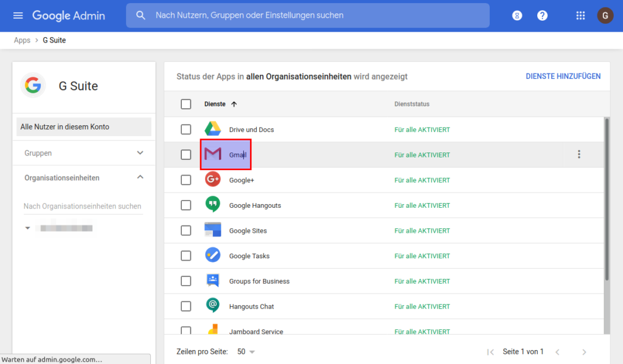Click the Google Admin logo
Viewport: 623px width, 364px height.
click(x=68, y=15)
